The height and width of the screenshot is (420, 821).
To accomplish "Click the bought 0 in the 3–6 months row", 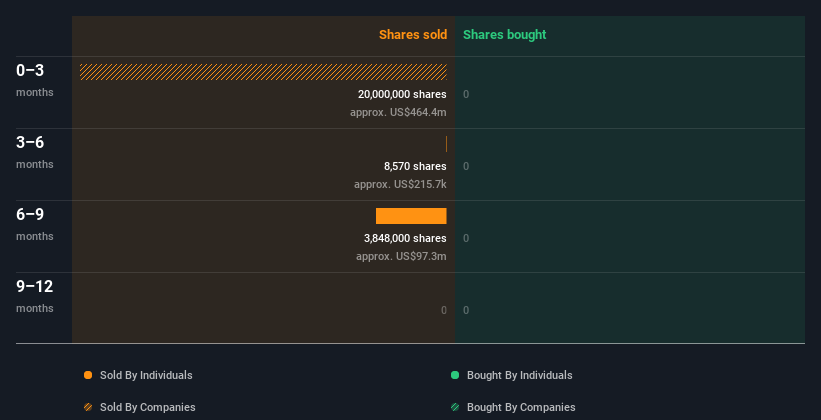I will point(466,167).
